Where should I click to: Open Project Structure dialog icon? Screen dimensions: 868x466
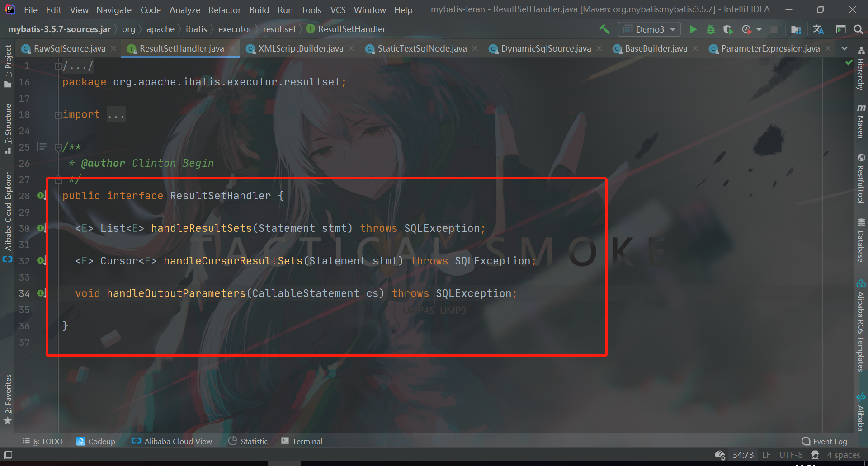[x=796, y=29]
